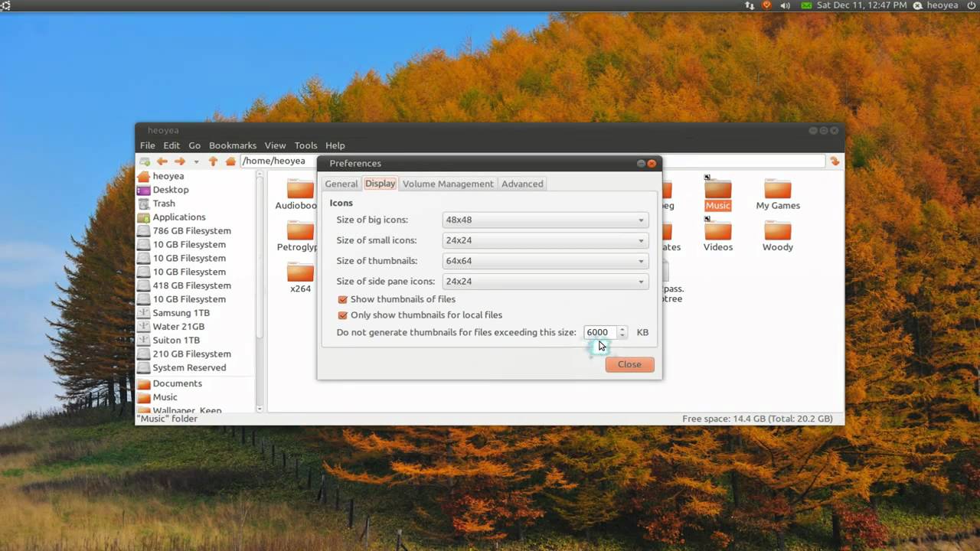Viewport: 980px width, 551px height.
Task: Click the home folder toolbar icon
Action: tap(230, 161)
